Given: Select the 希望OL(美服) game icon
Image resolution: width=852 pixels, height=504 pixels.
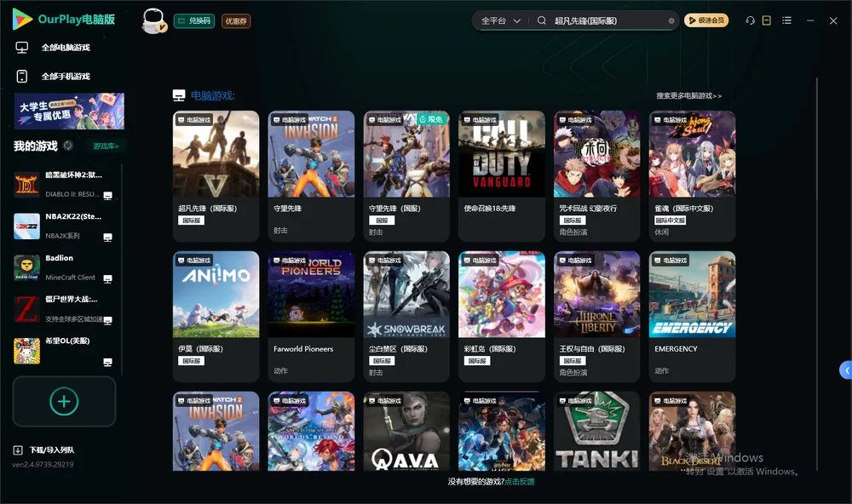Looking at the screenshot, I should coord(26,351).
